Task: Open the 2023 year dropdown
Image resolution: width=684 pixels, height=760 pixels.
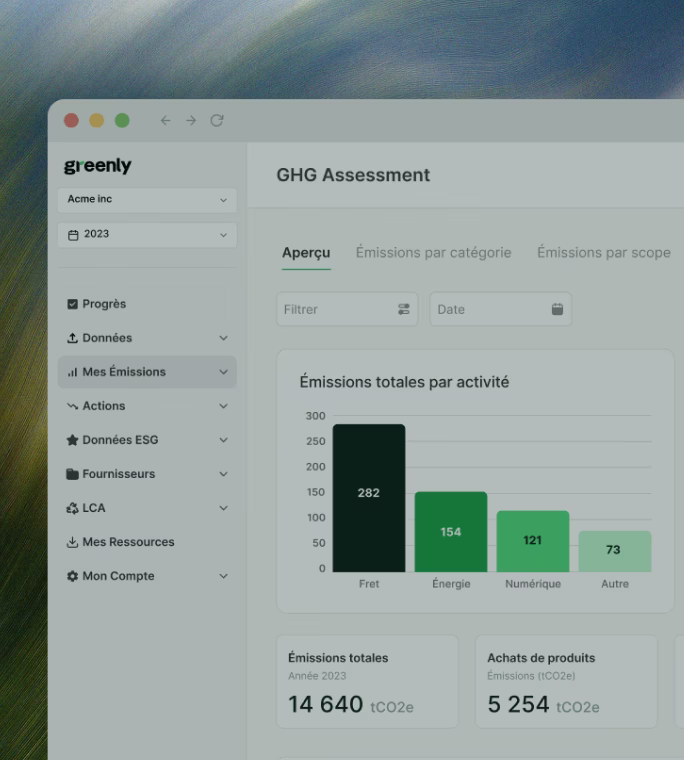Action: tap(147, 235)
